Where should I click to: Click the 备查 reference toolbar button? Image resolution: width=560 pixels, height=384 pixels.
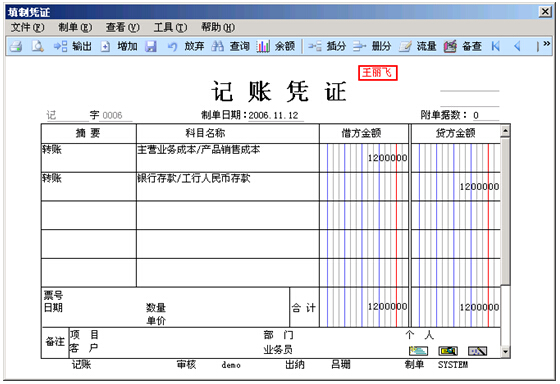[x=463, y=46]
